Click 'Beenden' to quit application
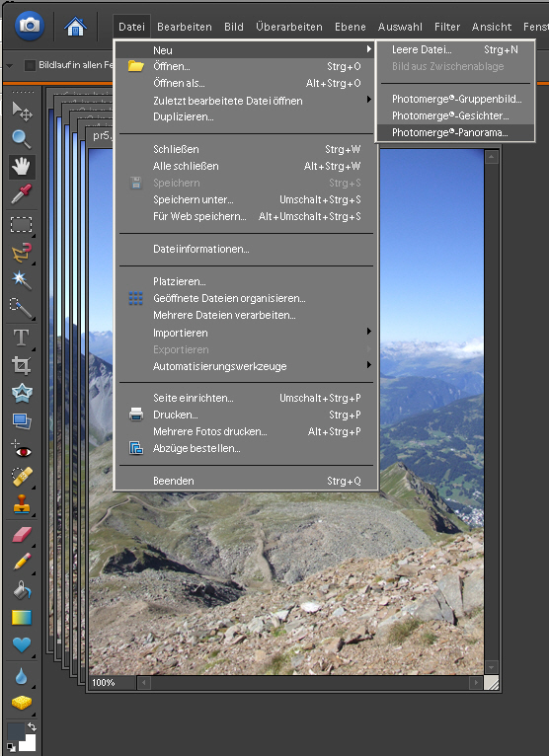The height and width of the screenshot is (756, 549). tap(246, 481)
